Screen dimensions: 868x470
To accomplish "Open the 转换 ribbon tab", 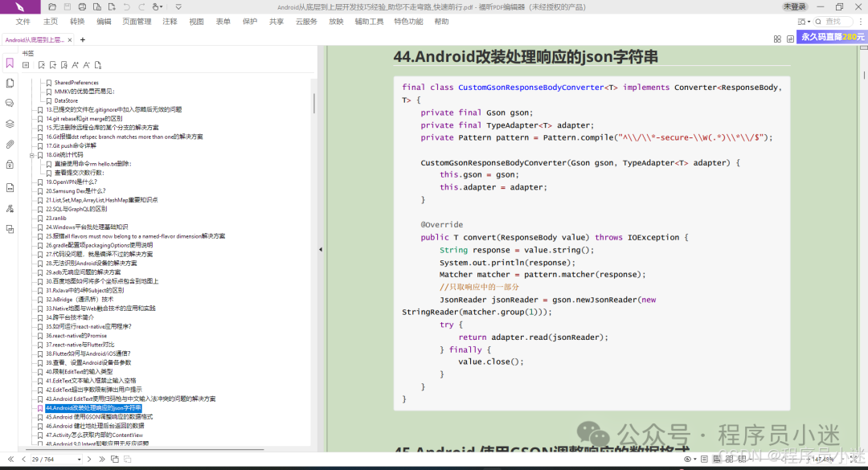I will coord(77,22).
